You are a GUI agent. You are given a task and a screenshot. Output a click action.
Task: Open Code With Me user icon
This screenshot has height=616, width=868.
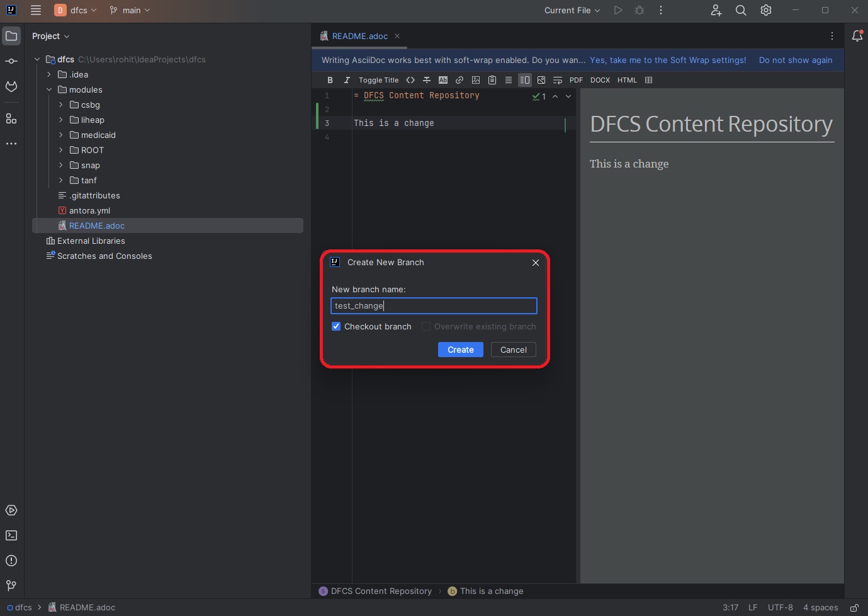716,10
